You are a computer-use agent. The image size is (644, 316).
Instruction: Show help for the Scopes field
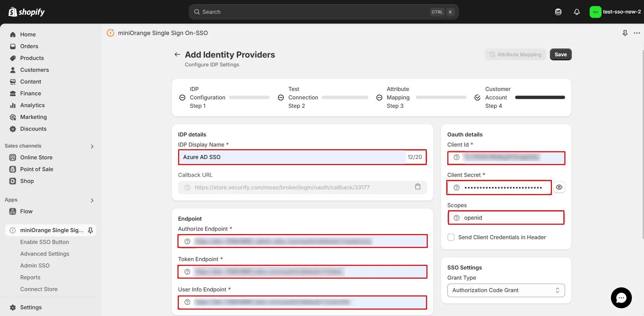[x=456, y=218]
